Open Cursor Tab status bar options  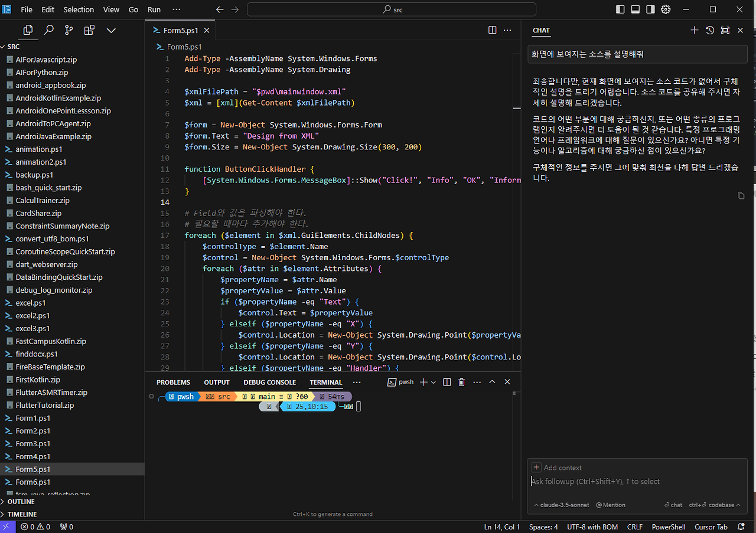pos(711,527)
